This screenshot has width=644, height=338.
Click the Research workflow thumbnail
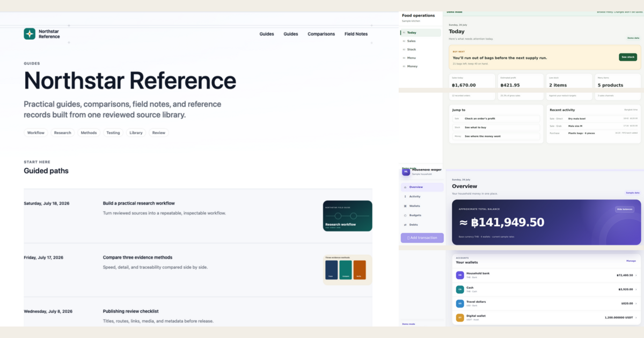click(x=348, y=216)
